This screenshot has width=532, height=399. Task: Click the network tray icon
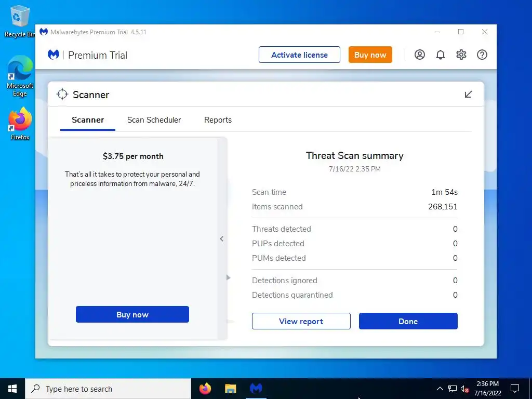click(453, 389)
